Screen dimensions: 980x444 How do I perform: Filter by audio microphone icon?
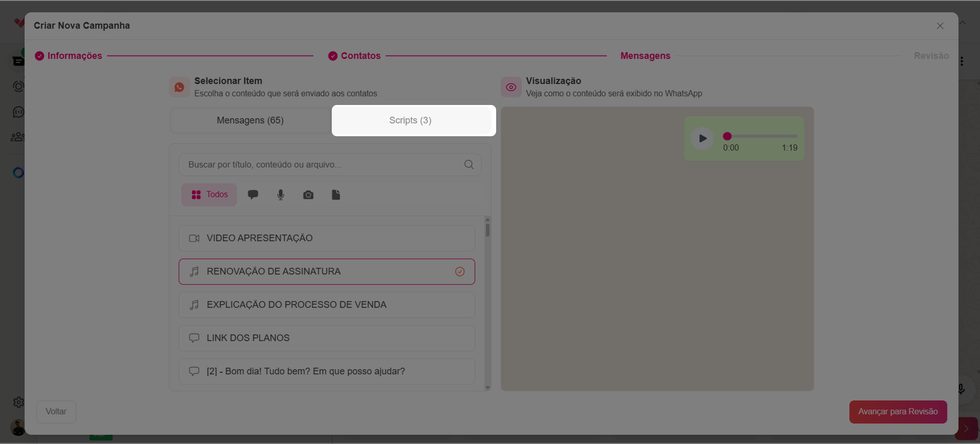click(x=281, y=195)
